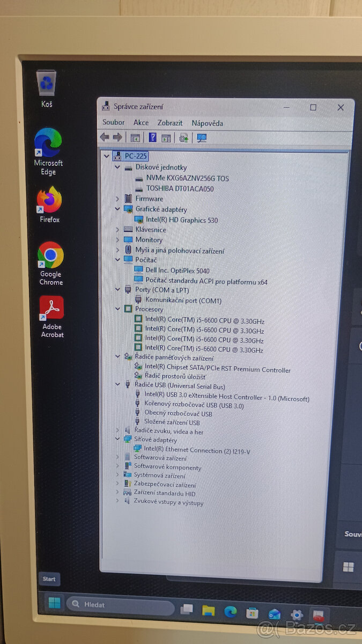
Task: Click the show/hide console tree toolbar icon
Action: point(135,138)
